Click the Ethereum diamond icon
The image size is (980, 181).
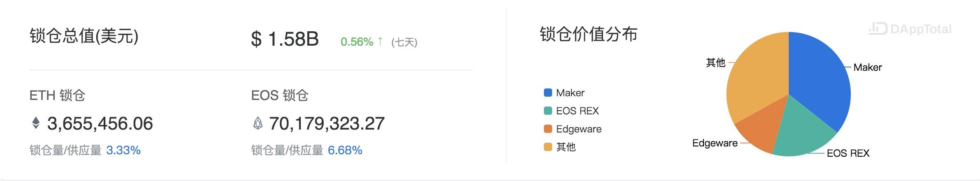(x=36, y=123)
